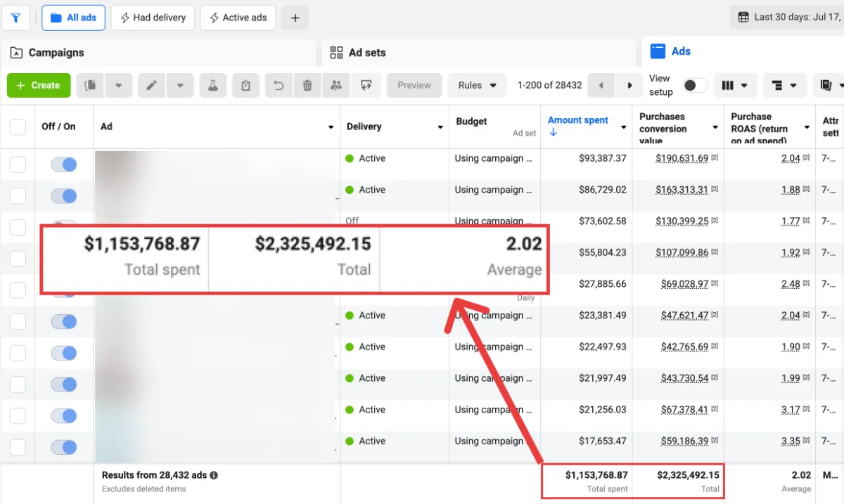Click the pencil edit icon
The width and height of the screenshot is (844, 504).
click(x=151, y=86)
